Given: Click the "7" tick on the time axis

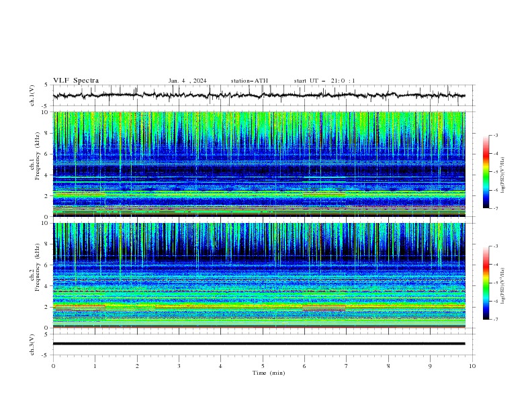Looking at the screenshot, I should pyautogui.click(x=346, y=366).
